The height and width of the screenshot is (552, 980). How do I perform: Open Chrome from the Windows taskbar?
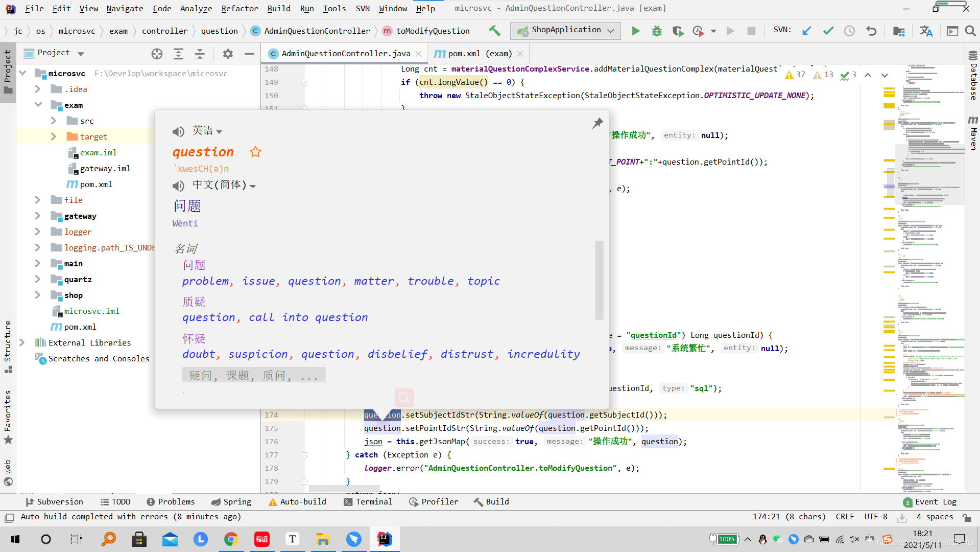pos(231,539)
